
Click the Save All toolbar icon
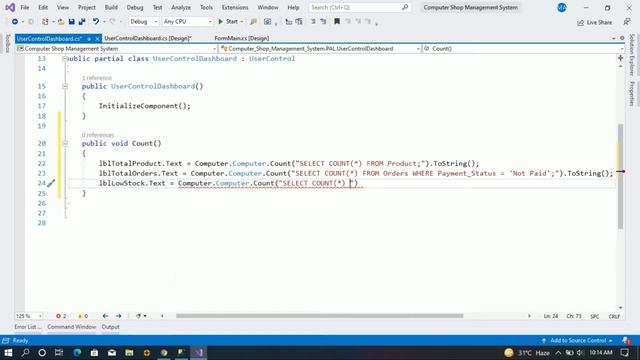pyautogui.click(x=82, y=22)
